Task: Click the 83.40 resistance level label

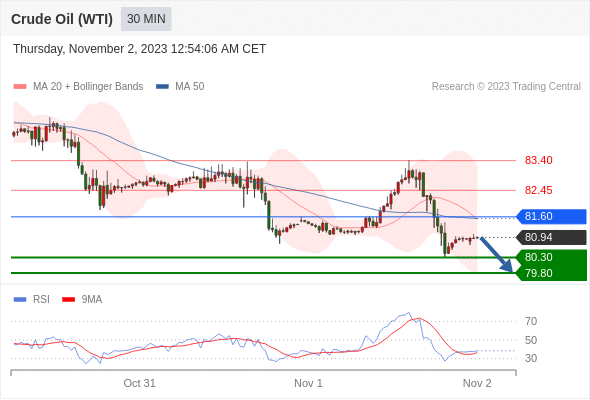Action: click(x=539, y=160)
